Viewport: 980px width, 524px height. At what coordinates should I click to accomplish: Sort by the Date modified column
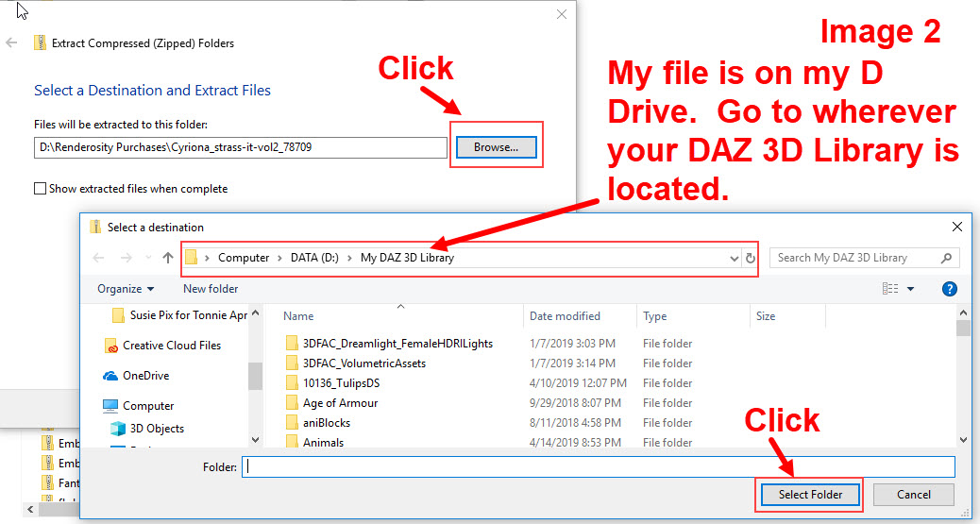[x=565, y=316]
